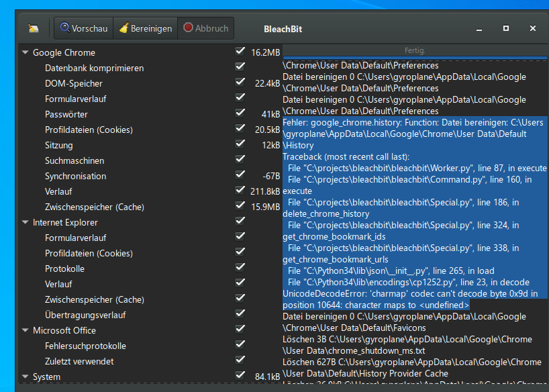Click the 16.2MB size value
This screenshot has width=549, height=392.
tap(265, 52)
